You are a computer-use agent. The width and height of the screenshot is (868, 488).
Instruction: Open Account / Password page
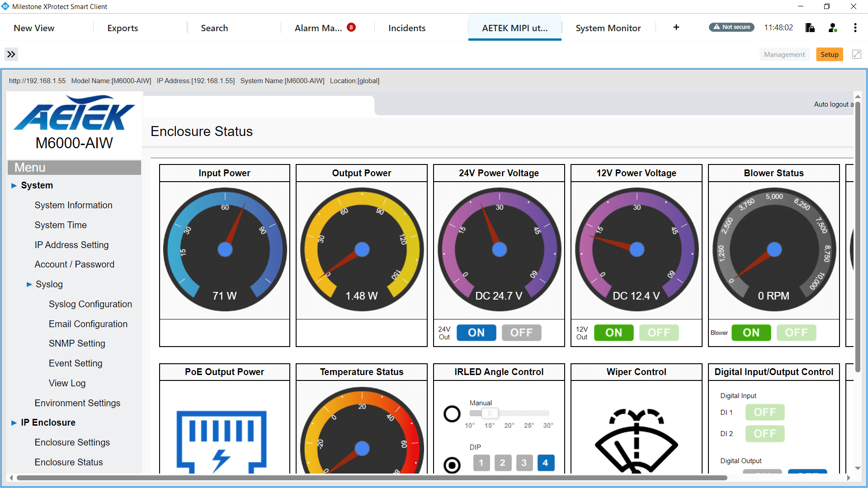[x=74, y=264]
